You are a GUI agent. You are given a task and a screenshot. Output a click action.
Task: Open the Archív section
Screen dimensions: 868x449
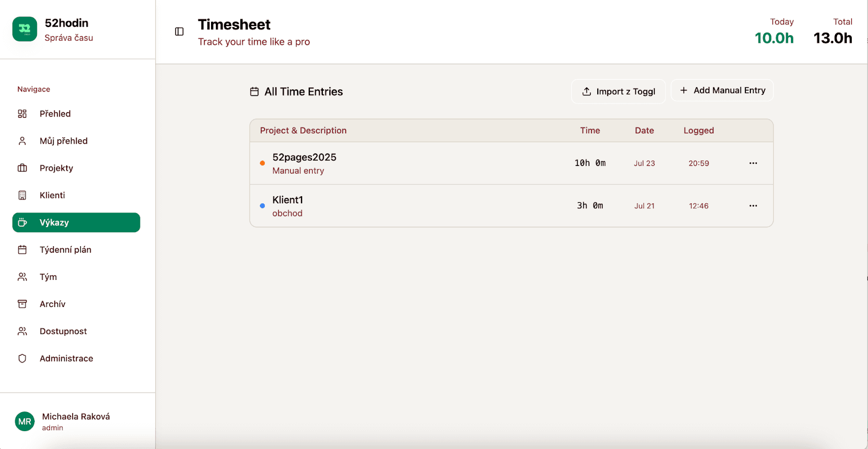pyautogui.click(x=52, y=304)
